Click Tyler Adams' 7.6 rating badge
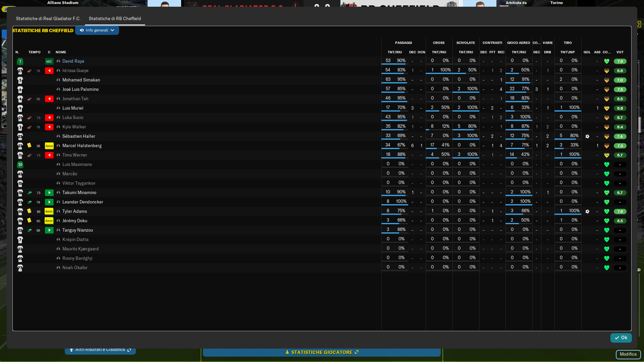 (x=620, y=212)
